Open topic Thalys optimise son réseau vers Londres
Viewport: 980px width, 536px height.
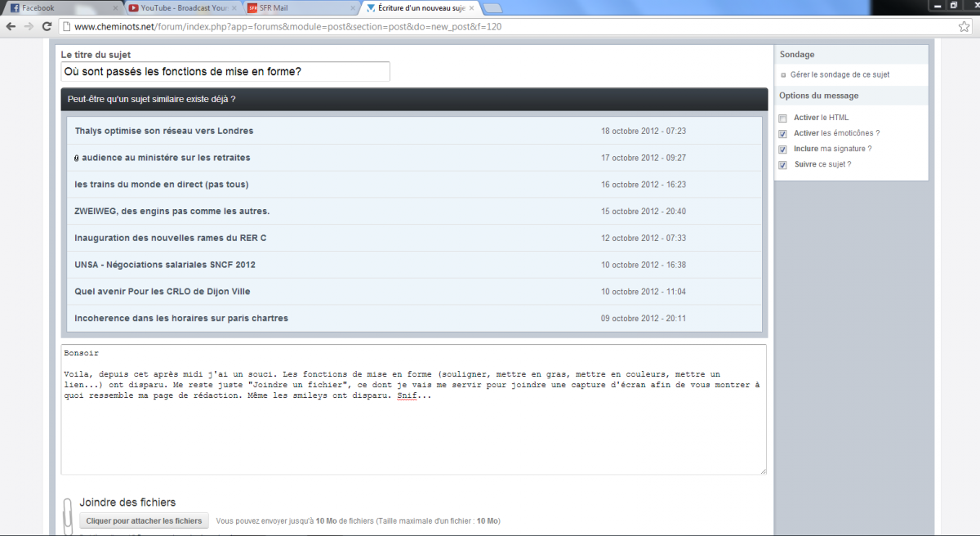[163, 131]
